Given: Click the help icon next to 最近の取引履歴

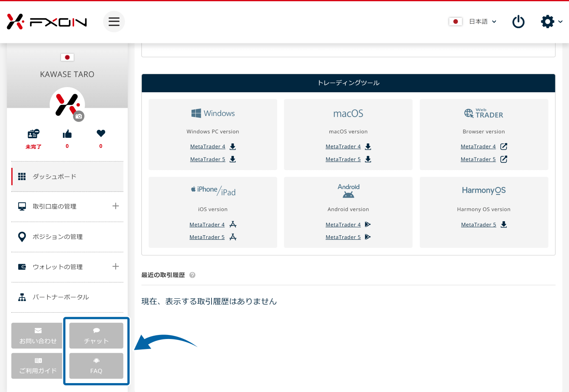Looking at the screenshot, I should pos(192,275).
